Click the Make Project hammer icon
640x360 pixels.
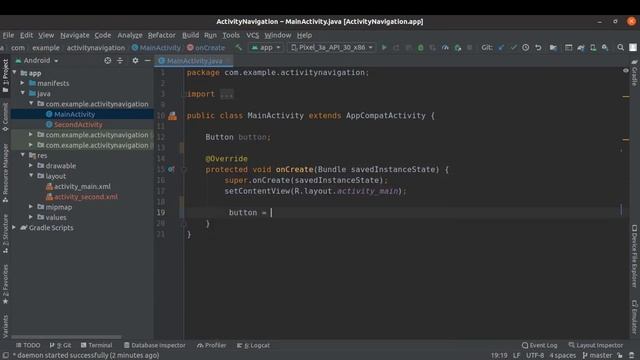coord(239,48)
